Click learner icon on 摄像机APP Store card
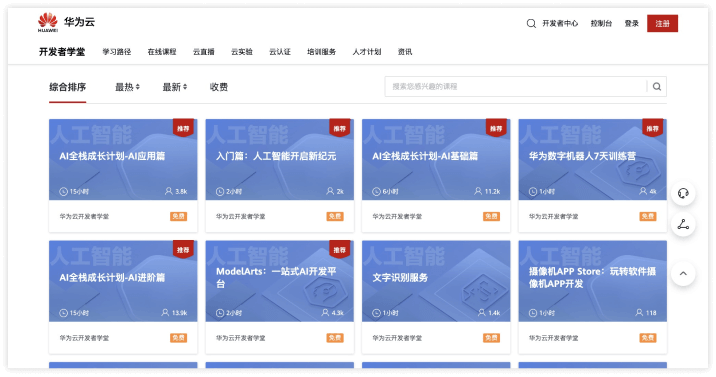The height and width of the screenshot is (377, 716). click(x=639, y=312)
